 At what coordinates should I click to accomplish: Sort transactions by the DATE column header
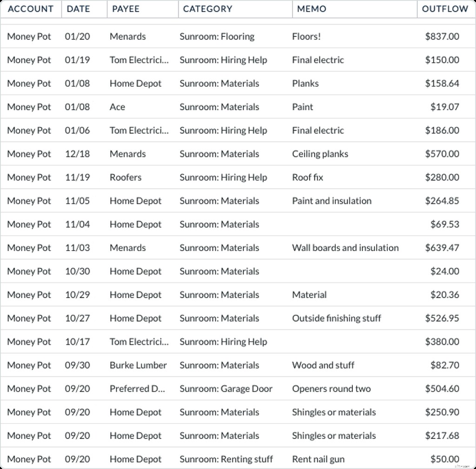(x=78, y=9)
